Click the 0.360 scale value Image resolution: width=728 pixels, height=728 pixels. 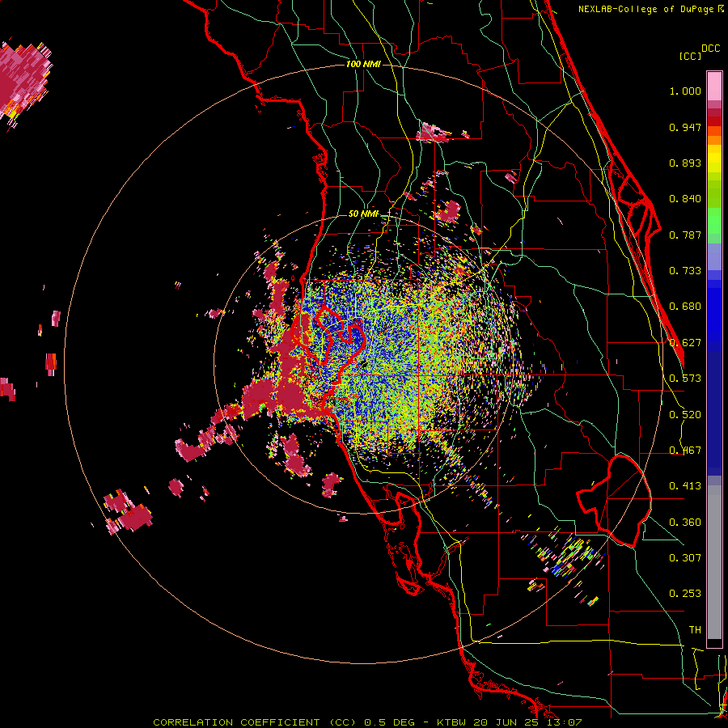click(x=685, y=523)
